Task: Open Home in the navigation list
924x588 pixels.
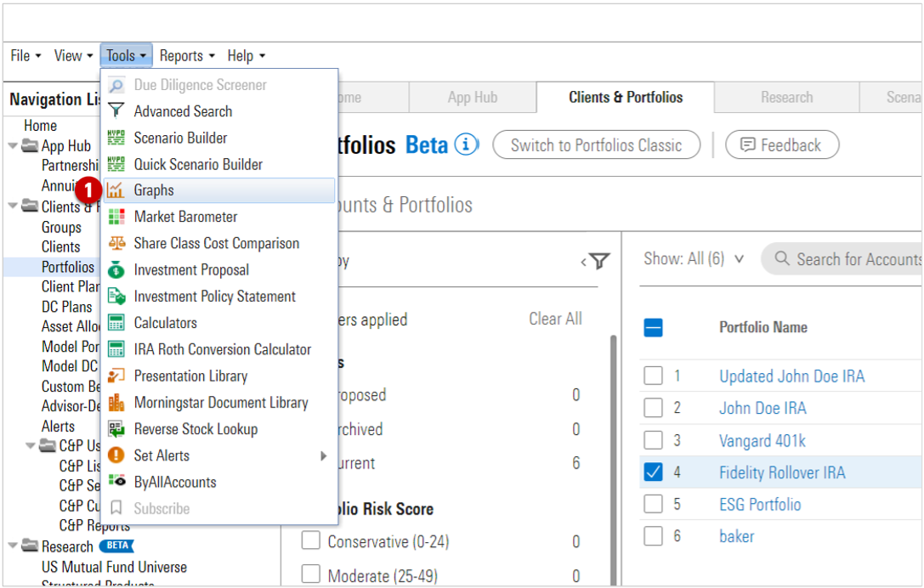Action: (x=40, y=126)
